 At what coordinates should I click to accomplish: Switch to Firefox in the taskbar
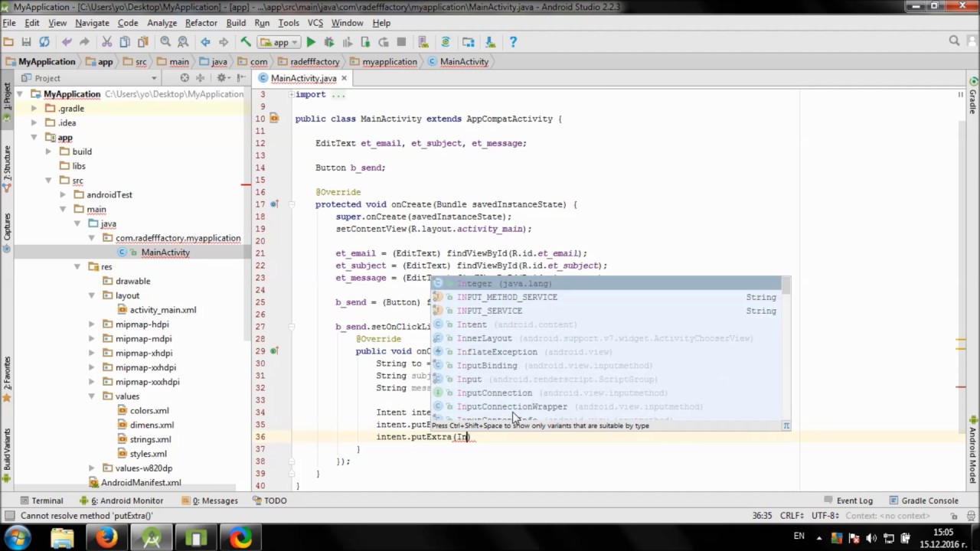tap(106, 538)
